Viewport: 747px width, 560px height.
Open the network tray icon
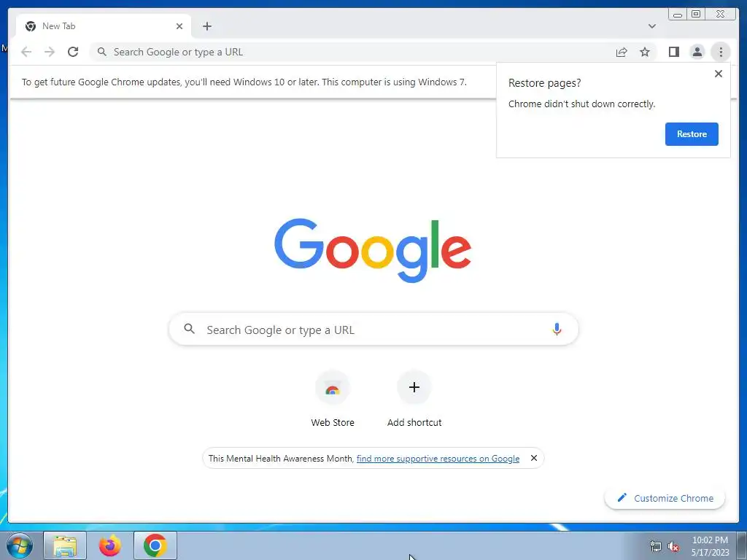click(x=656, y=546)
